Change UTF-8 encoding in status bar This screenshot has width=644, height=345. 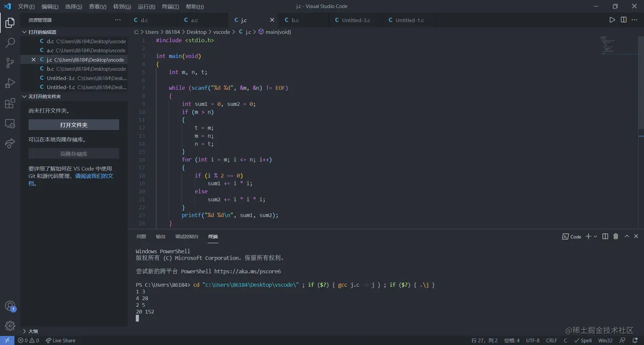point(533,340)
